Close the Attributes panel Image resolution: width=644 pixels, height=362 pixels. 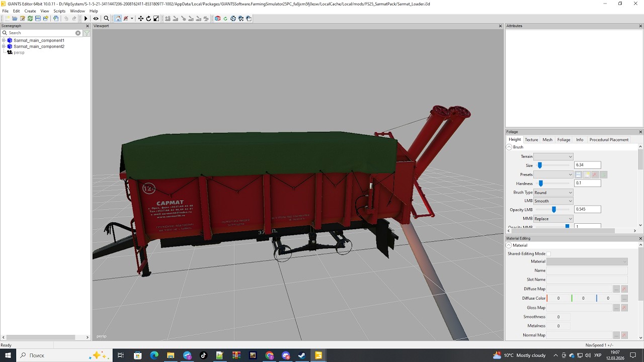[640, 26]
